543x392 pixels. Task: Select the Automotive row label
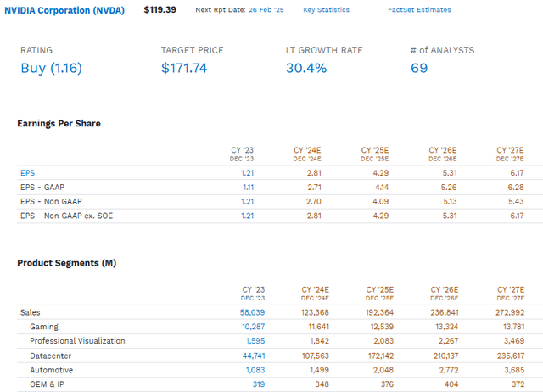[x=51, y=370]
